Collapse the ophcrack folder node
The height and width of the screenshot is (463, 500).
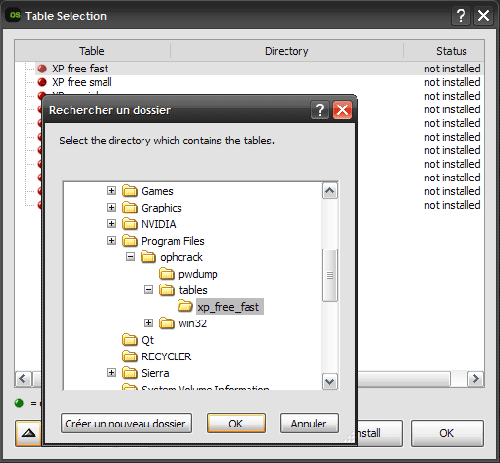[x=130, y=257]
